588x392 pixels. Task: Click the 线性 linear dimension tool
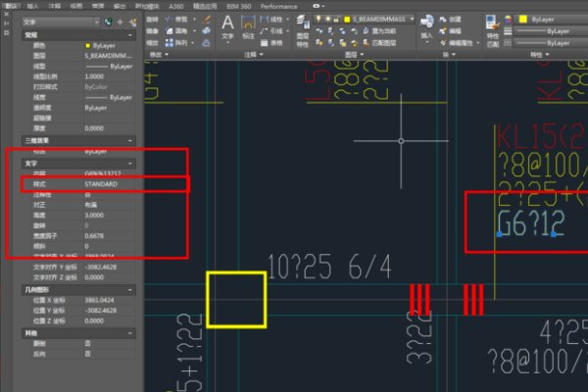272,20
